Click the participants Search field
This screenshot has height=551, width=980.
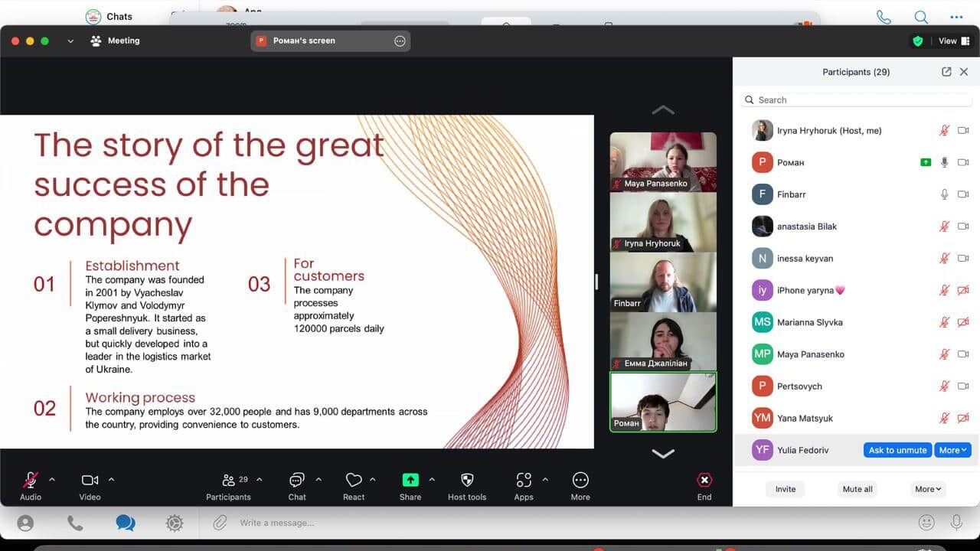(857, 100)
